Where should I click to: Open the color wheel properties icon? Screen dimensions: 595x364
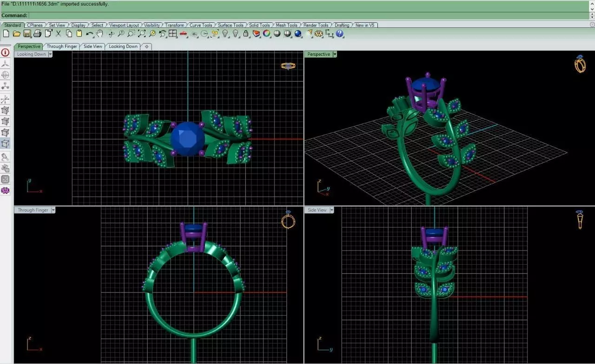(x=266, y=33)
